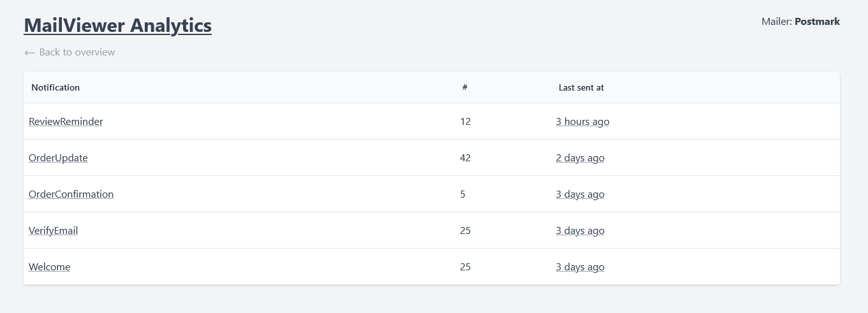This screenshot has width=868, height=313.
Task: Open the OrderConfirmation notification
Action: tap(71, 194)
